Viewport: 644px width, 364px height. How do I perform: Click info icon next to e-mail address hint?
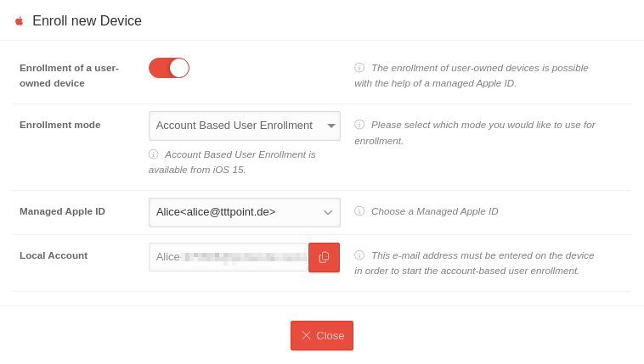coord(359,255)
